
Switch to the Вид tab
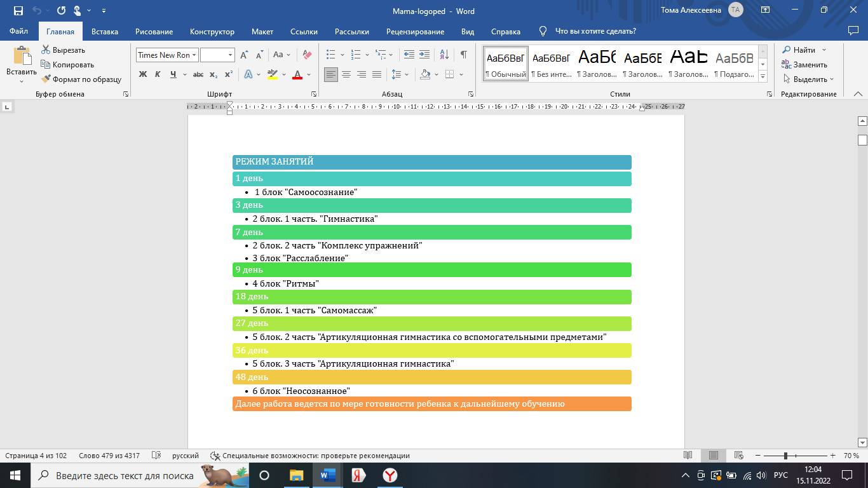(468, 31)
